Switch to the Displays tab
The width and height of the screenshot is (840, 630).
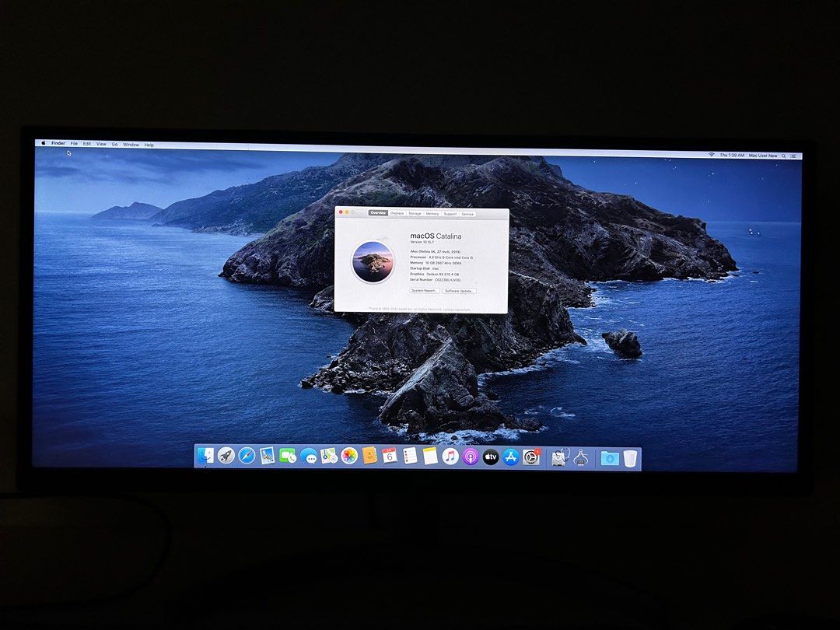pos(397,213)
